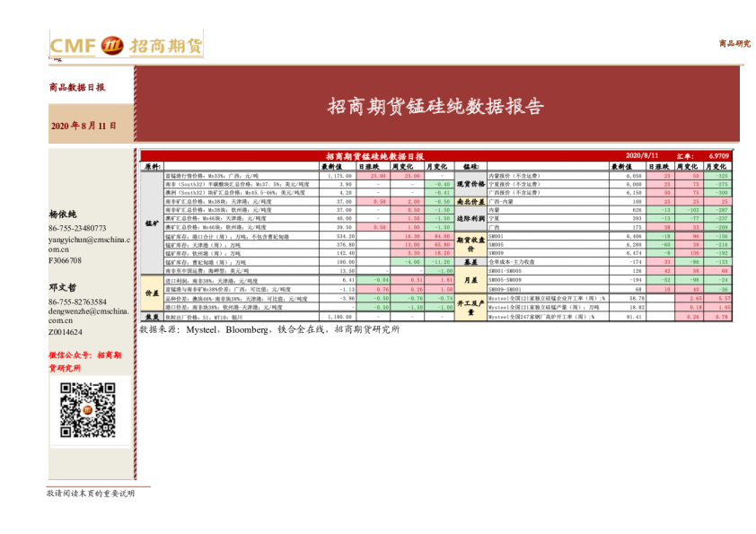Select the 焦炭 category cell
This screenshot has width=756, height=534.
pos(152,317)
